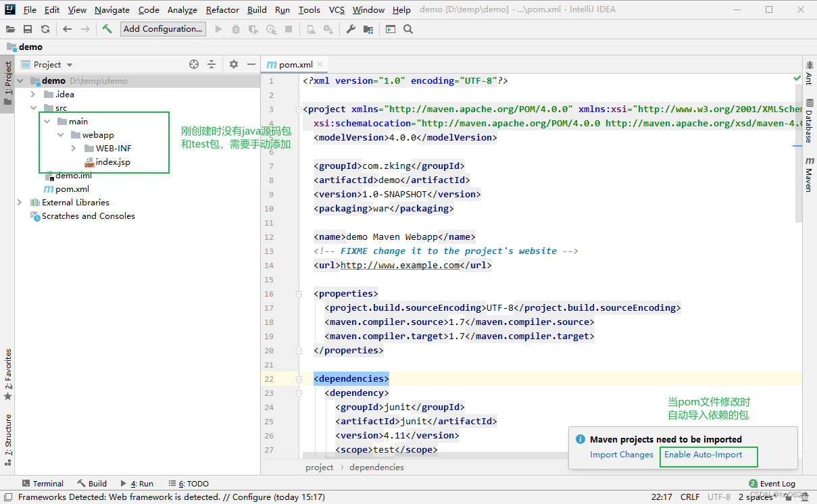Open the Add Configuration dropdown
Image resolution: width=817 pixels, height=504 pixels.
tap(163, 29)
